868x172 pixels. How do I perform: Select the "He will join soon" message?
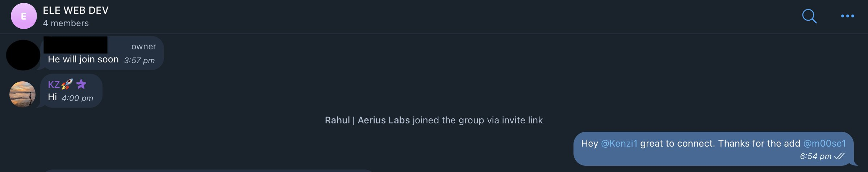(x=83, y=60)
